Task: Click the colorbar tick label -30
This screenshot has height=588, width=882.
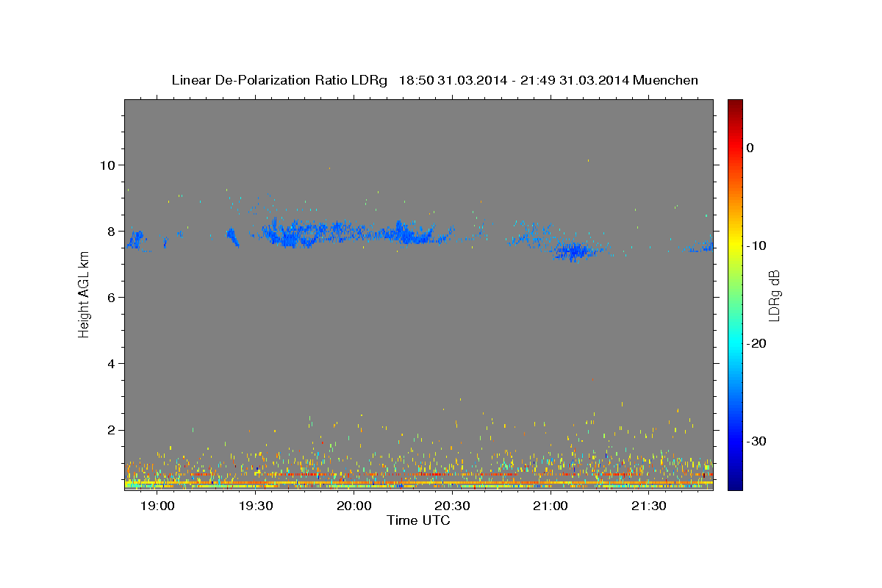Action: click(757, 441)
